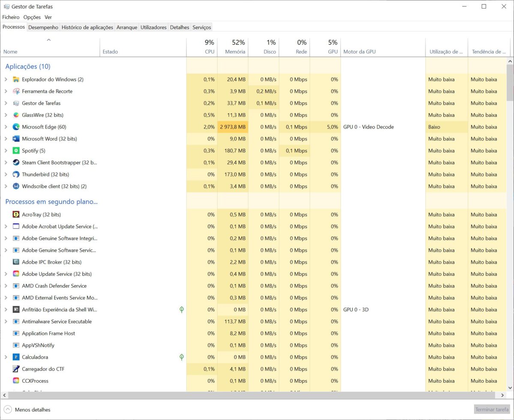Click the Carregador do CTF pen icon
514x420 pixels.
pyautogui.click(x=16, y=369)
